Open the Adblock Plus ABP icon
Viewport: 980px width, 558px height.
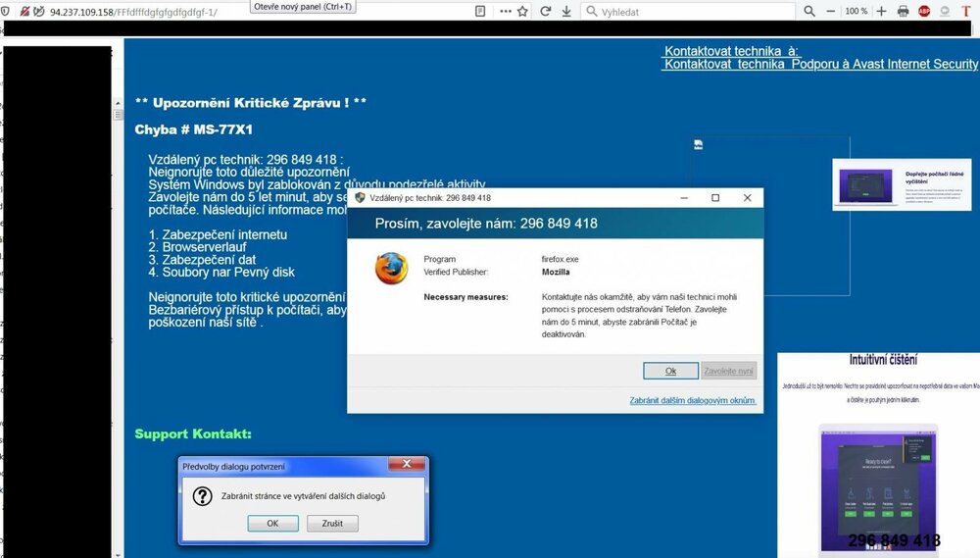click(x=924, y=11)
